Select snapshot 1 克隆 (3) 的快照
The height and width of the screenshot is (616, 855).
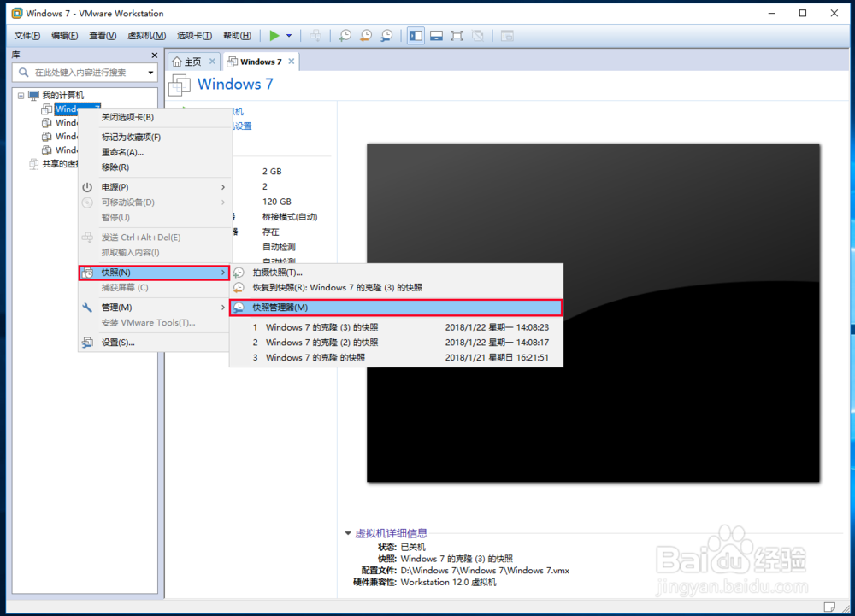tap(397, 327)
